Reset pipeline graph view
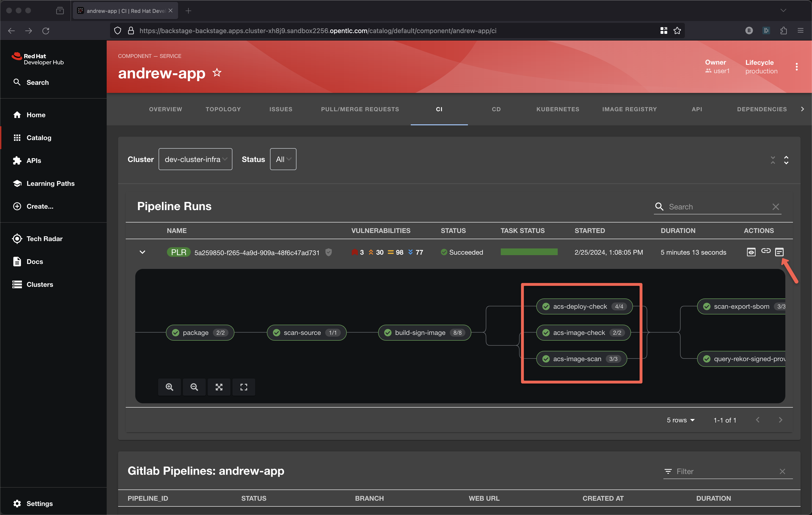The height and width of the screenshot is (515, 812). (x=243, y=387)
